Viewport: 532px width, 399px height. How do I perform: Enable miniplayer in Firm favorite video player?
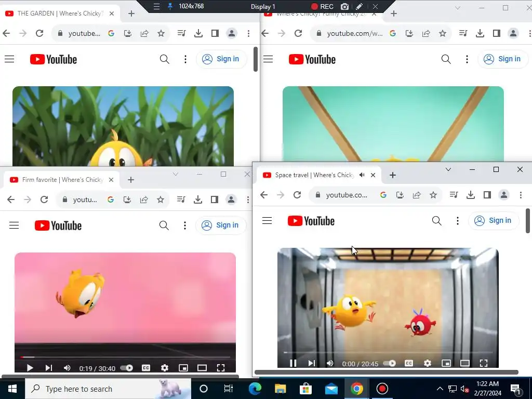click(x=183, y=368)
